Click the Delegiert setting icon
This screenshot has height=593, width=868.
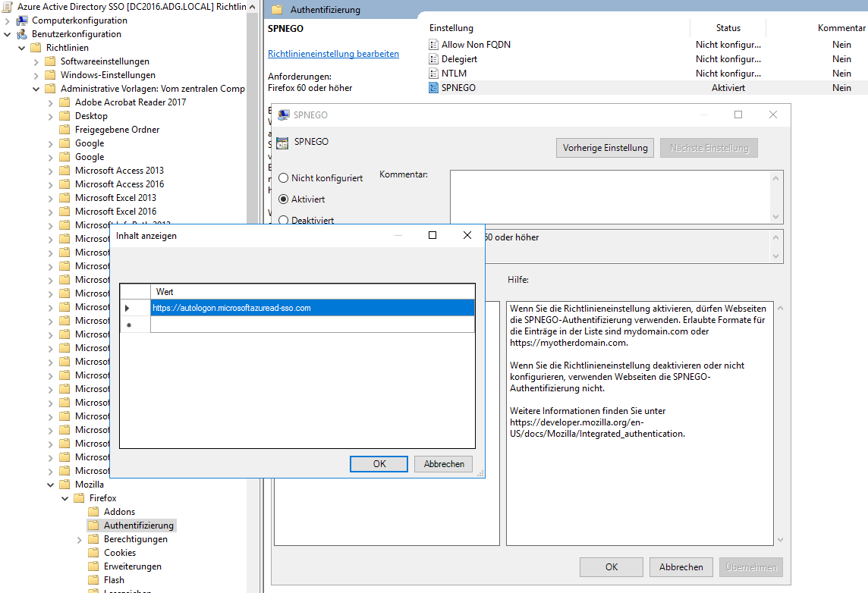tap(433, 58)
